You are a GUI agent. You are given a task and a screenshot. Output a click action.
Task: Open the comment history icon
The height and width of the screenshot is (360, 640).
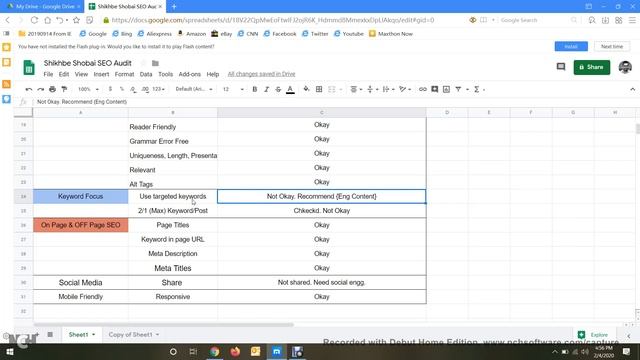[561, 67]
